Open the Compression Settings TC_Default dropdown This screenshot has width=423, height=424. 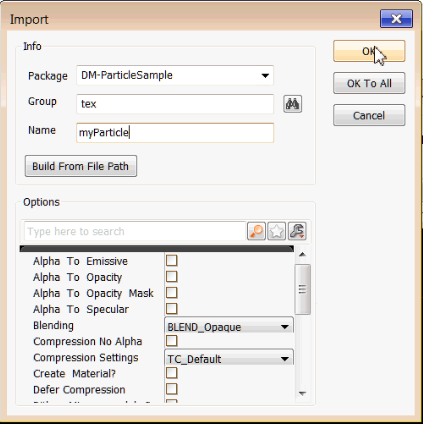pos(229,357)
